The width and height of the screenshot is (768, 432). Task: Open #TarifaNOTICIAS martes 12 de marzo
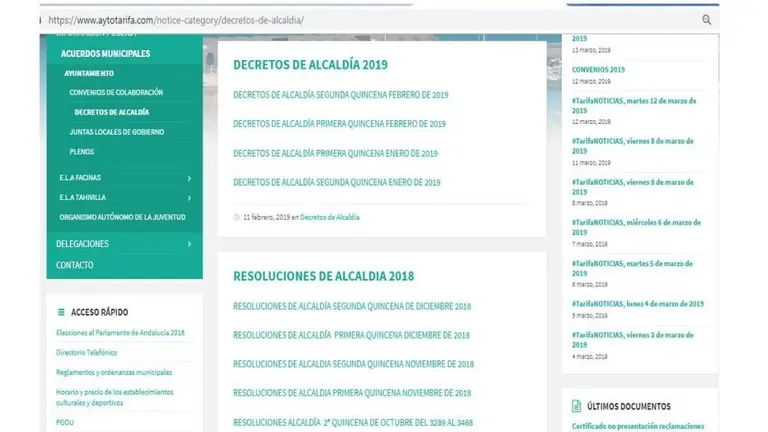[x=634, y=105]
